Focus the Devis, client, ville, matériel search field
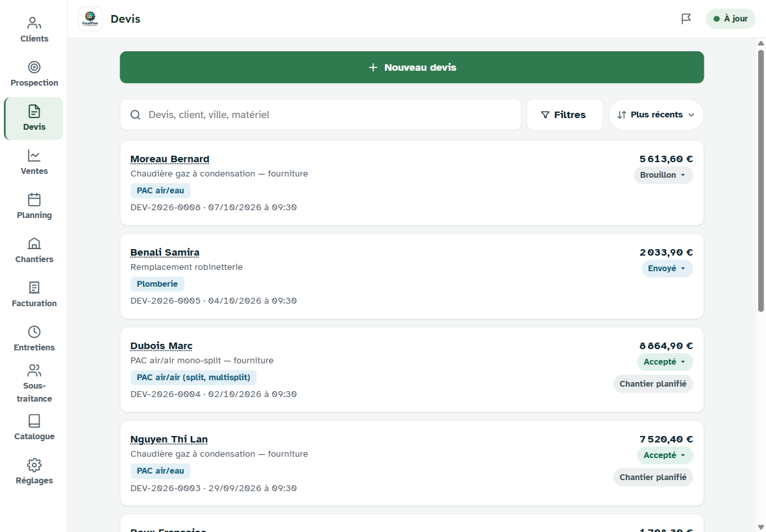This screenshot has height=532, width=766. point(321,115)
